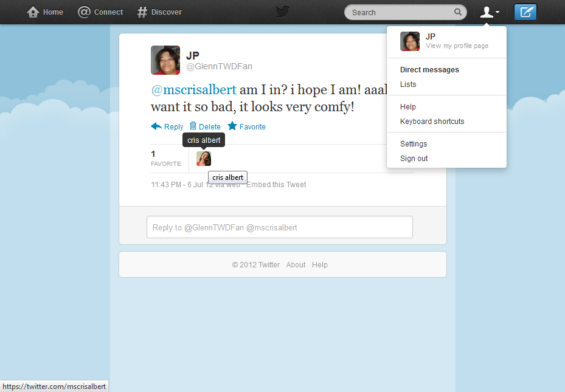Viewport: 565px width, 392px height.
Task: Open the compose new tweet button
Action: [525, 12]
